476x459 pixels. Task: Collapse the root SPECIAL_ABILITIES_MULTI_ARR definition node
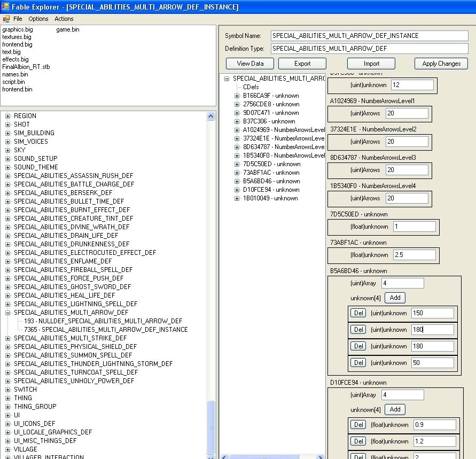tap(227, 79)
